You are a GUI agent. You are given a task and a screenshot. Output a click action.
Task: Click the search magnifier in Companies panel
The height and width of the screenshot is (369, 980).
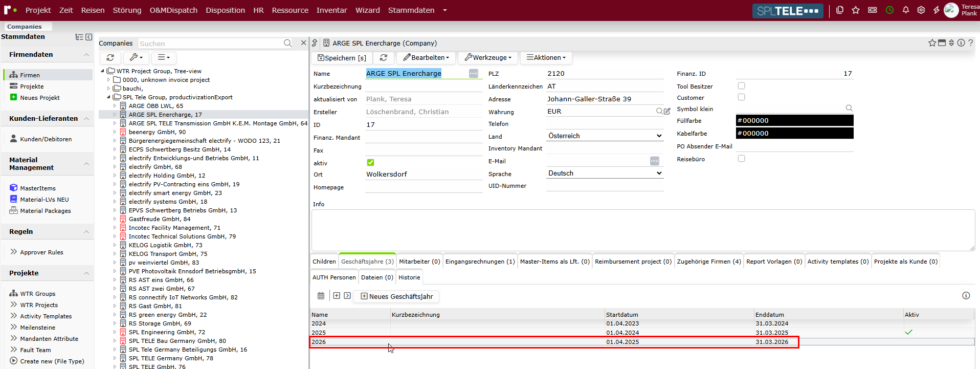(288, 44)
